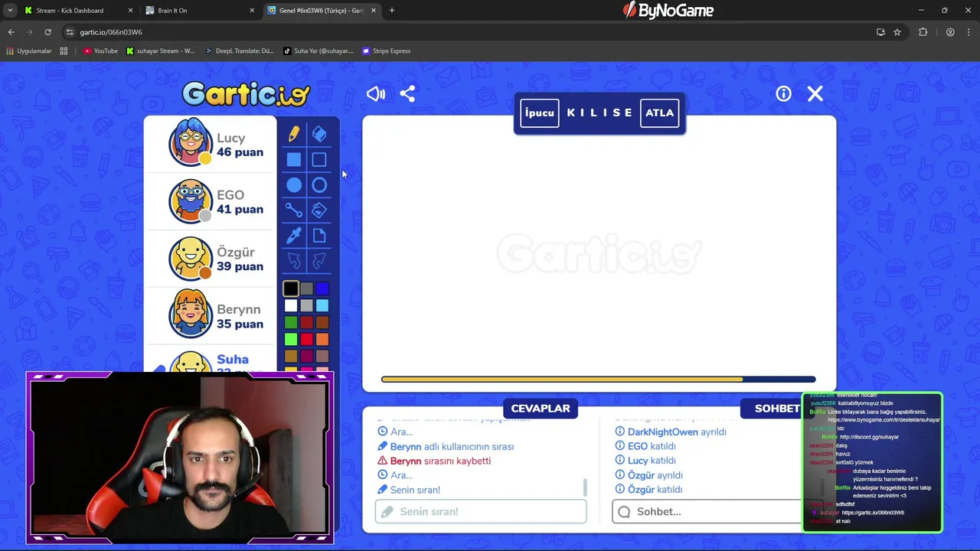Open the Chrome three-dot menu
The image size is (980, 551).
coord(969,32)
